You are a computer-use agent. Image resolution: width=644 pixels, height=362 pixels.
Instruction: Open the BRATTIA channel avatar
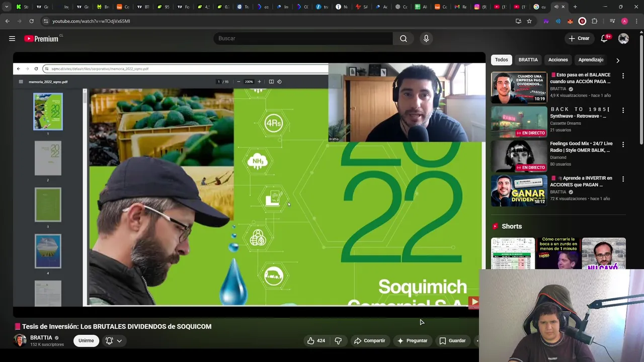[20, 341]
